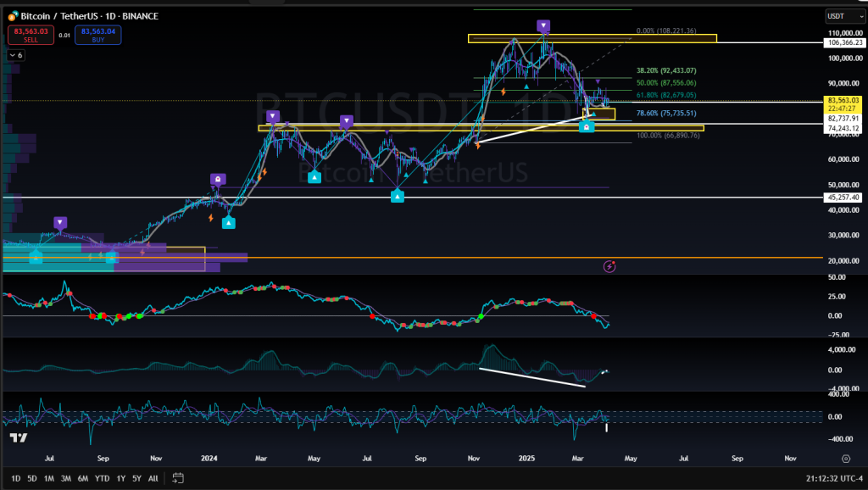Click the orange lightning icon near December 2024
The height and width of the screenshot is (490, 868).
pyautogui.click(x=504, y=92)
